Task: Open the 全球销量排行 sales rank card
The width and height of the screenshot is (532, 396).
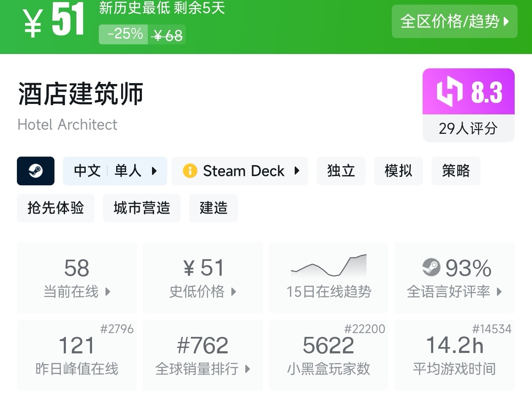Action: 203,355
